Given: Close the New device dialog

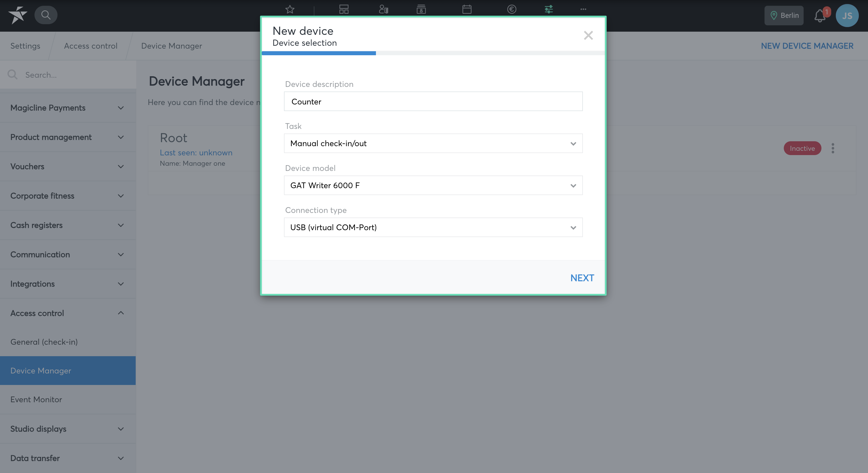Looking at the screenshot, I should click(x=588, y=35).
